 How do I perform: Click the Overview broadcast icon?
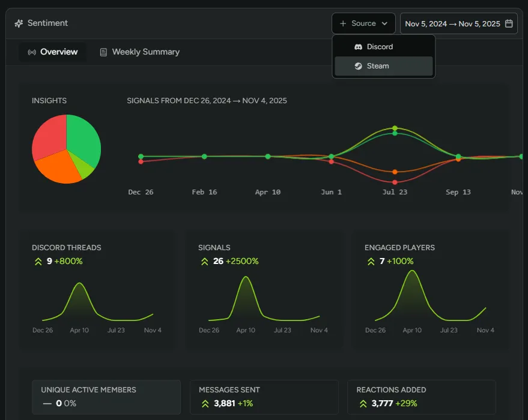32,52
